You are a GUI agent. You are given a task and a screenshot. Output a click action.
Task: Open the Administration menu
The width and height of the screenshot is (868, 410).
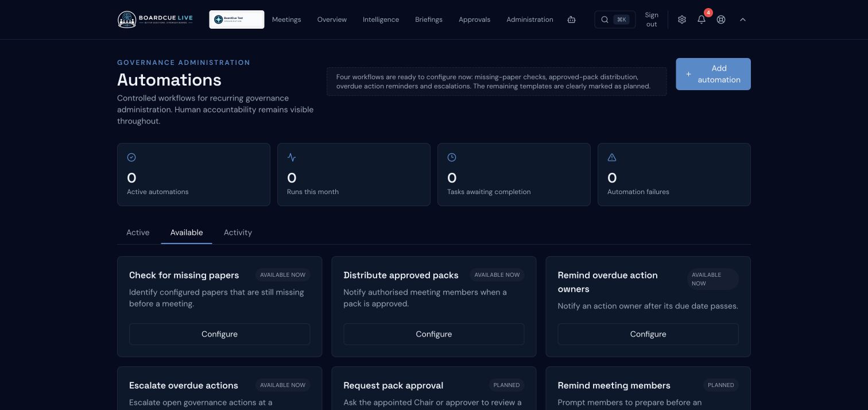click(530, 20)
